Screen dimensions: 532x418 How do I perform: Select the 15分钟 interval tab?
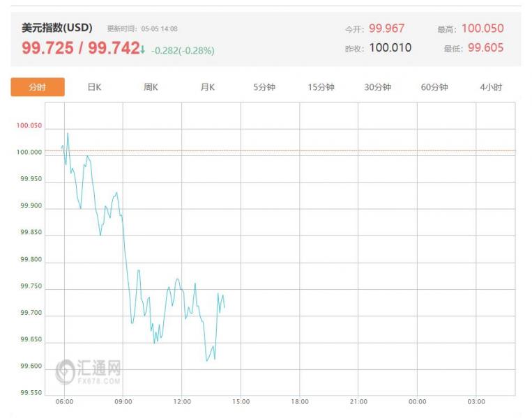click(321, 87)
